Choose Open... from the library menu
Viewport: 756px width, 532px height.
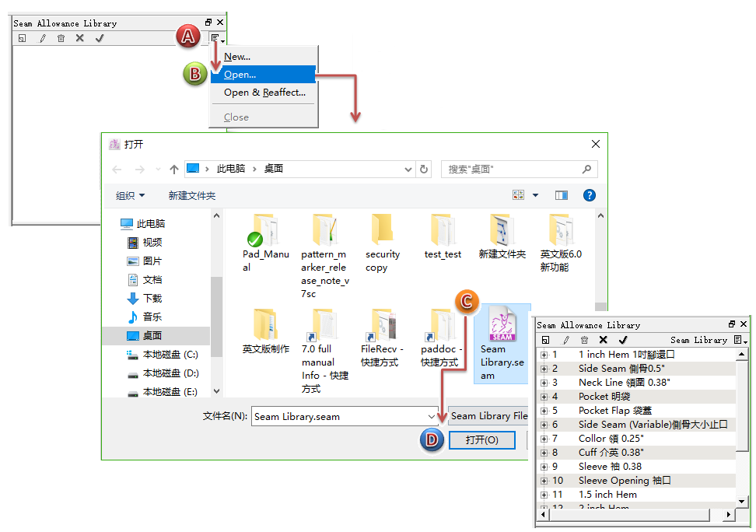[x=240, y=75]
